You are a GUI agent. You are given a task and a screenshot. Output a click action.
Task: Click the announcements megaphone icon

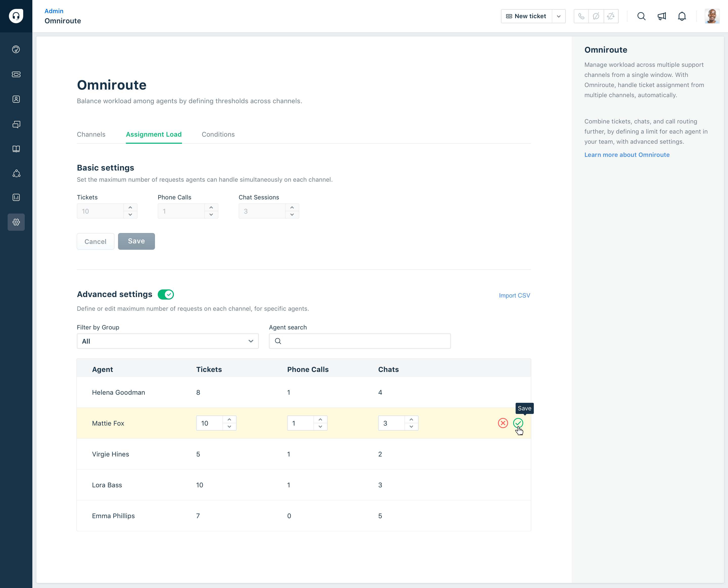(661, 16)
